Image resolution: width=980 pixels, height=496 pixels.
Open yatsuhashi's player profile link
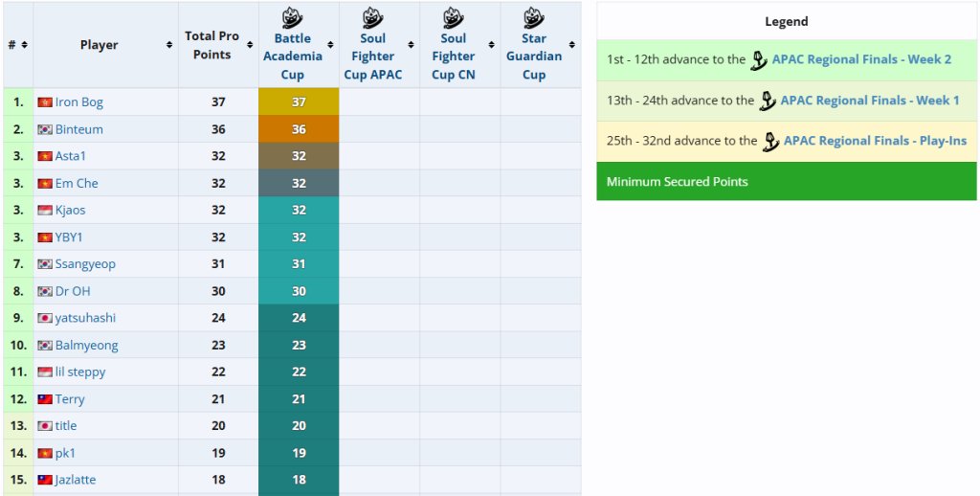85,318
